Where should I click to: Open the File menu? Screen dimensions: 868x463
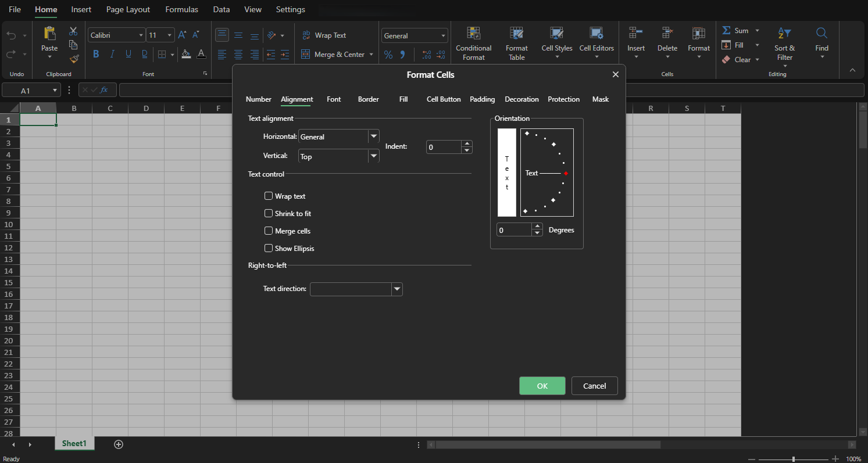point(15,9)
